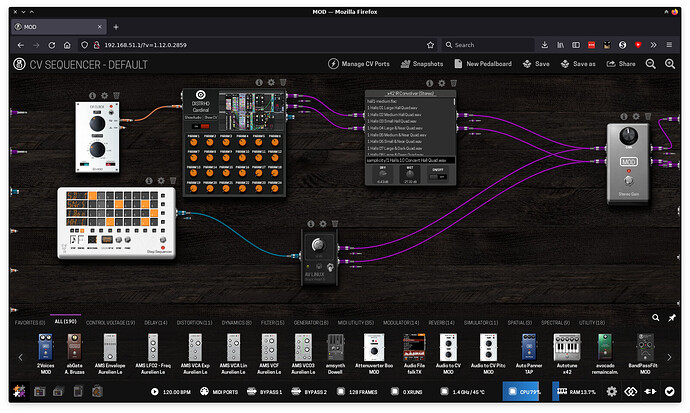Toggle AV Linux pedal switch

tap(330, 267)
